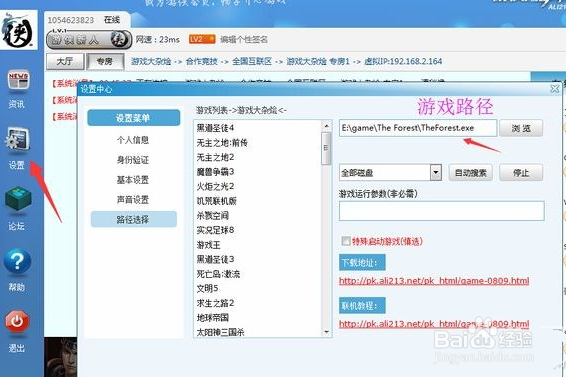Image resolution: width=566 pixels, height=377 pixels.
Task: Click the 退出 power exit icon
Action: click(17, 321)
